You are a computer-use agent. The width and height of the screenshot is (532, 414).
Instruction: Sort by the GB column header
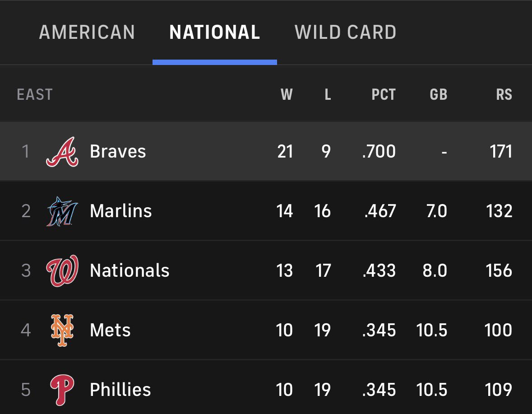[438, 94]
